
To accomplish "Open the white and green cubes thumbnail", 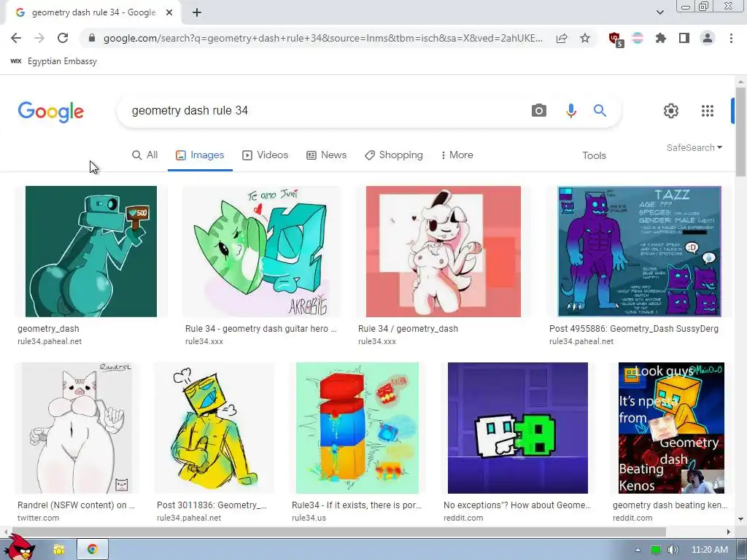I will [x=517, y=427].
